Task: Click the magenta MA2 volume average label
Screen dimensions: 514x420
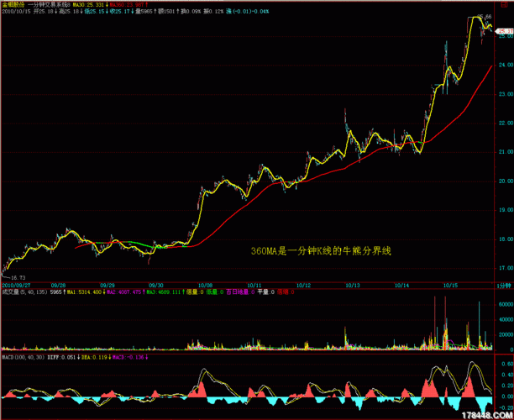Action: point(124,292)
